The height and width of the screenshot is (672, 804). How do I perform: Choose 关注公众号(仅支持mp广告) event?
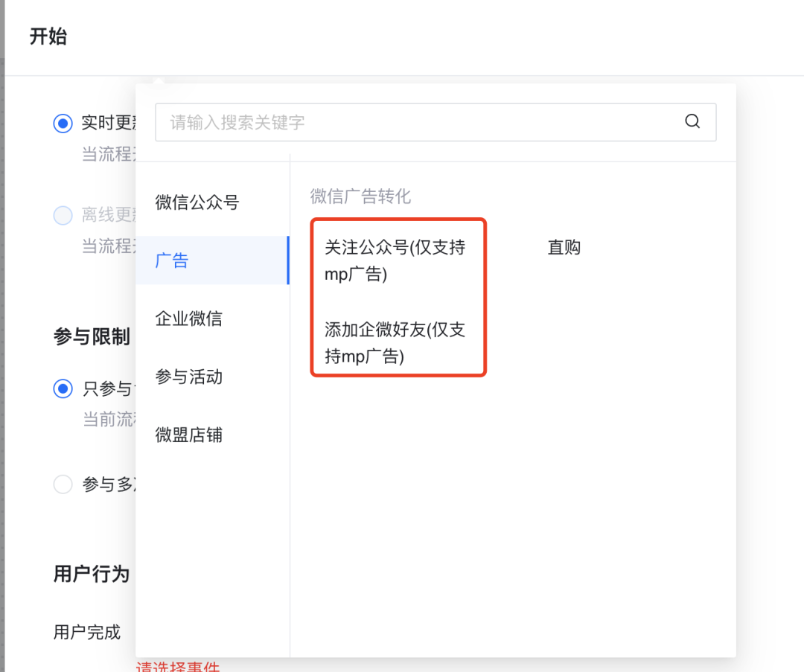[x=395, y=260]
